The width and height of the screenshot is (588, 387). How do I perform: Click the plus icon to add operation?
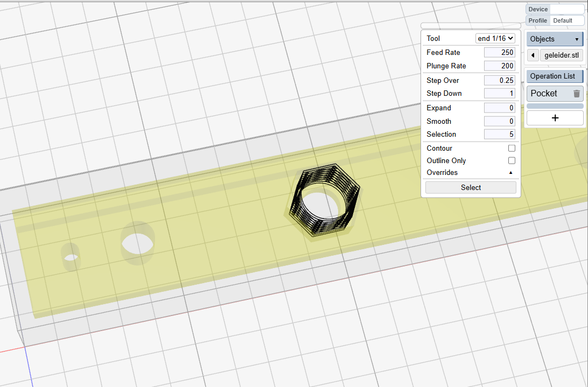555,118
